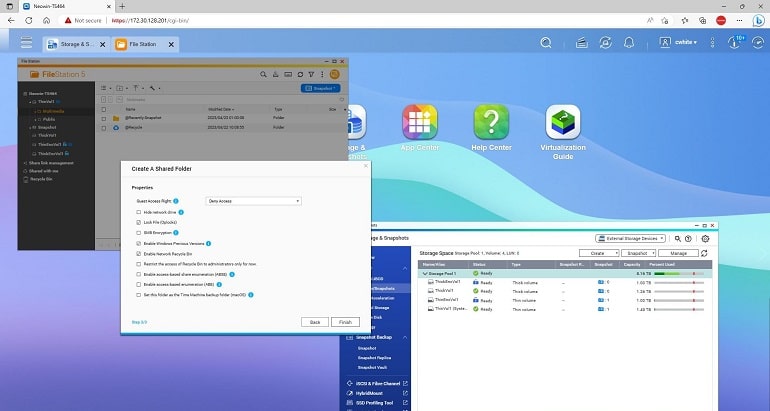Open the 10+ info notifications icon

pos(735,42)
